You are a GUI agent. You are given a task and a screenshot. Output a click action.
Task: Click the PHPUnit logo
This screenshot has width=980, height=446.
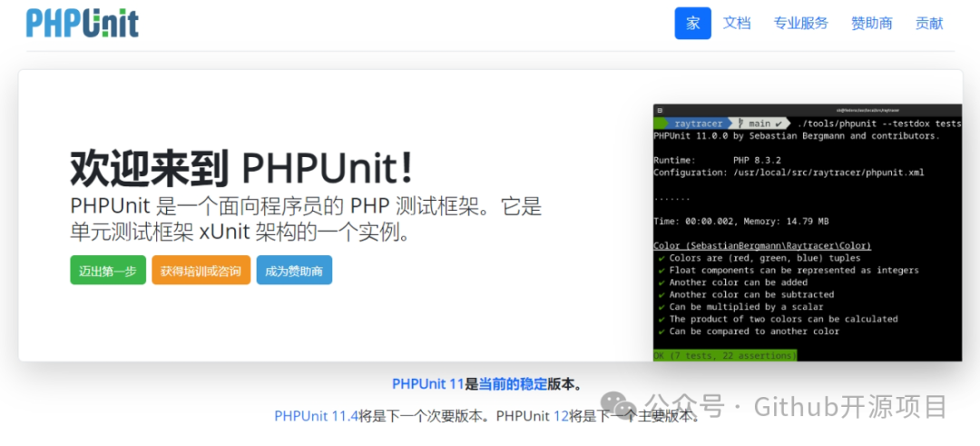(82, 23)
